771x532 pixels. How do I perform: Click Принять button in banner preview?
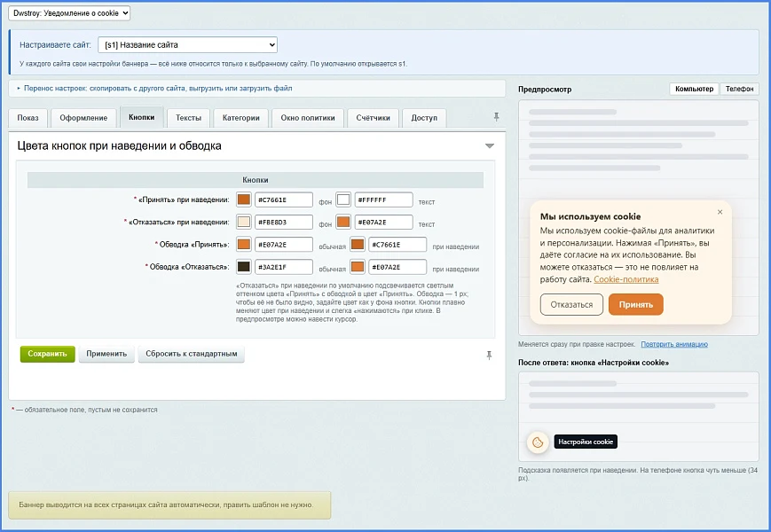point(636,304)
